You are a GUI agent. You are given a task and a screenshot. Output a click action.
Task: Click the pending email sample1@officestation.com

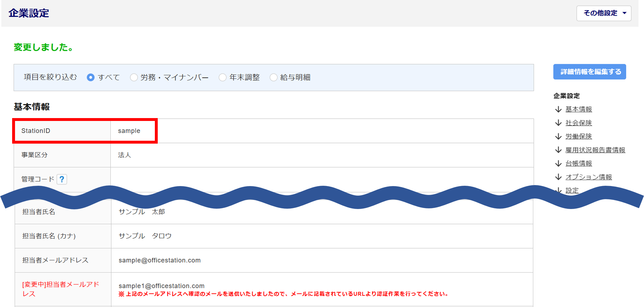(x=162, y=286)
